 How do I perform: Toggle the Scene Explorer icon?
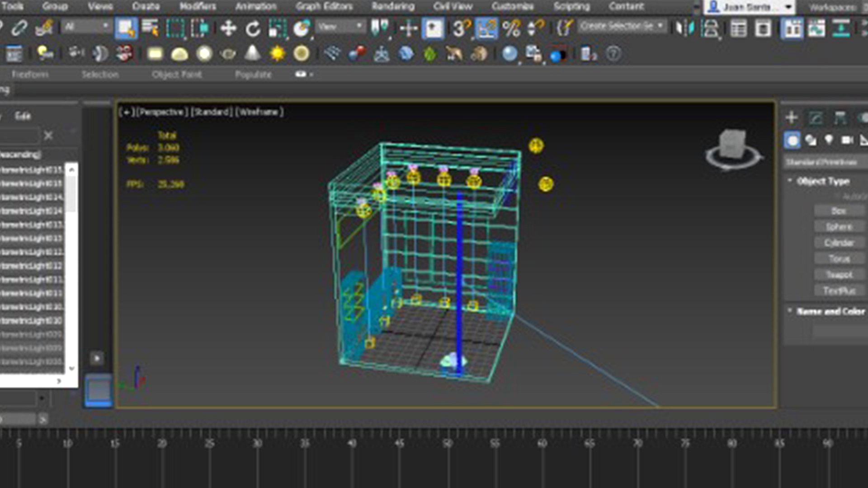(x=738, y=29)
